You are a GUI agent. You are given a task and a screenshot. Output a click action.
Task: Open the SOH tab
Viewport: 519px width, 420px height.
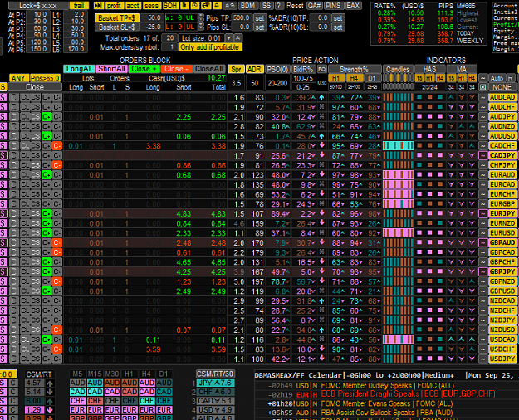pyautogui.click(x=170, y=6)
